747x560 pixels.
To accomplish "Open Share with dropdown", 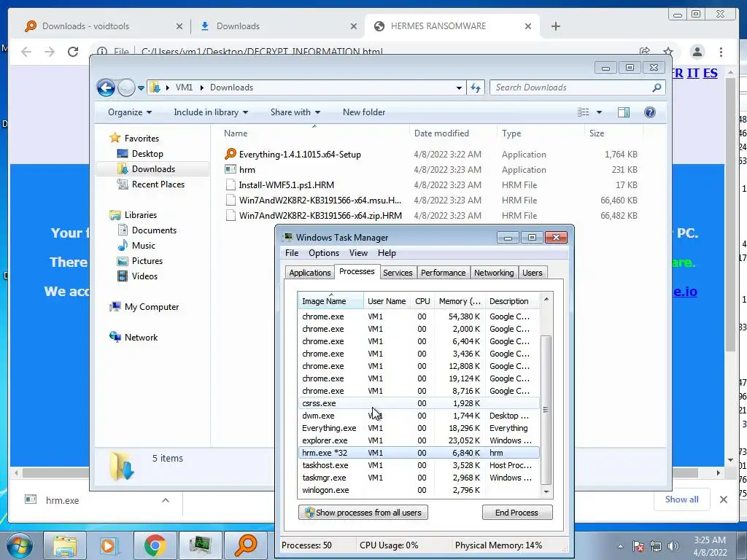I will pos(295,112).
